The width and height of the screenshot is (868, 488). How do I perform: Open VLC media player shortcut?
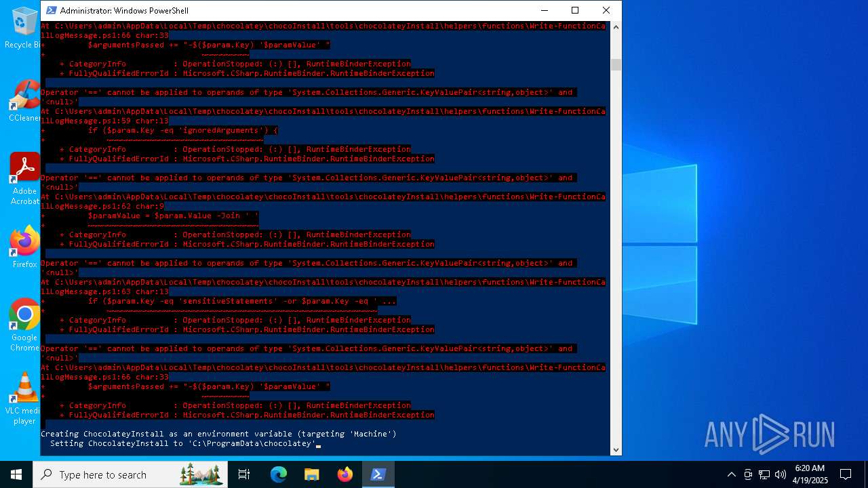click(23, 399)
